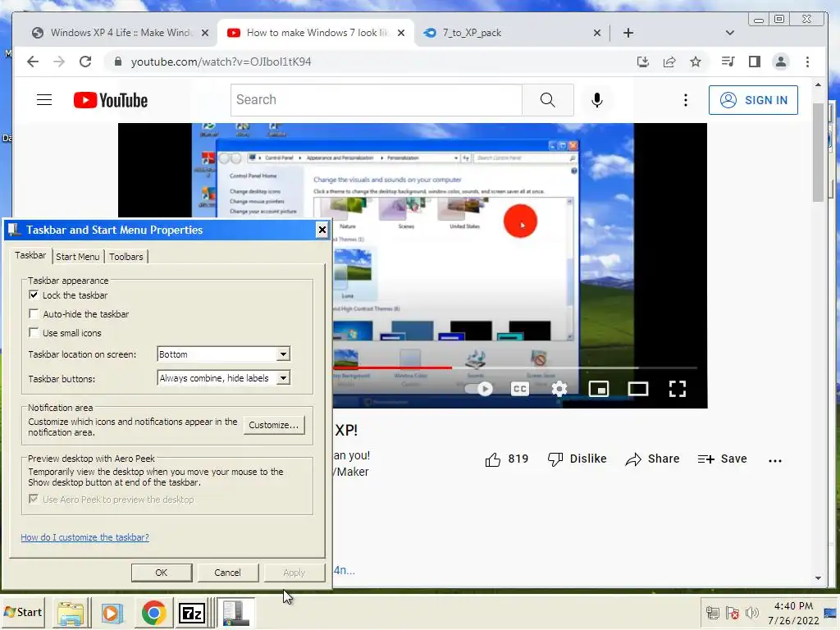
Task: Open a new Chrome tab
Action: pos(628,33)
